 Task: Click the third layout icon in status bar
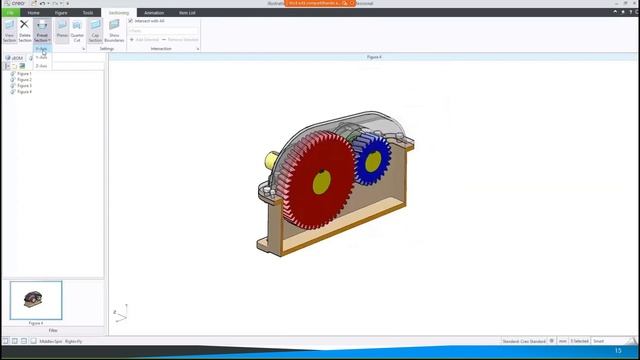24,341
